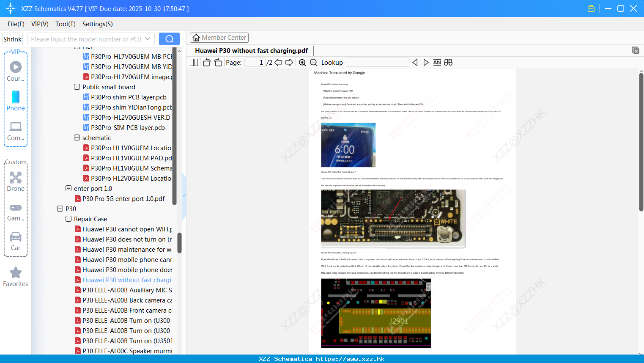
Task: Open P30 ELLE-AL00B Back camera file
Action: [x=123, y=300]
